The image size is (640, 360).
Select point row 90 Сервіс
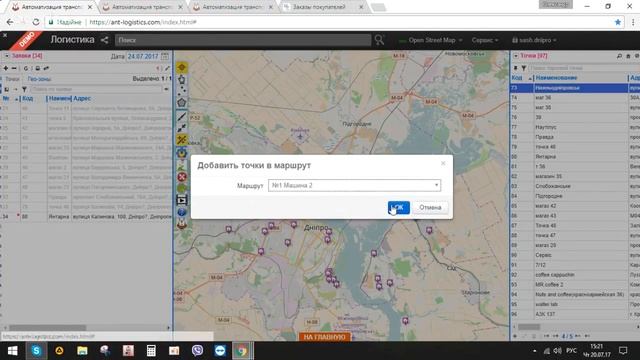click(x=575, y=255)
